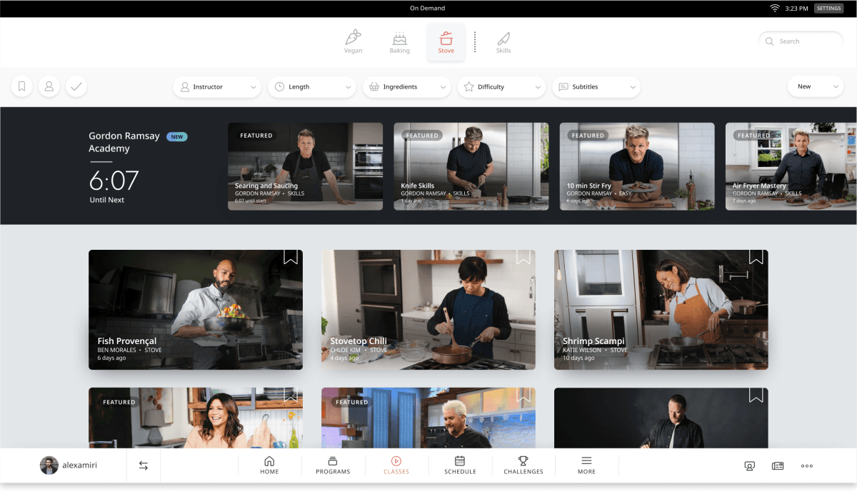Open the Length dropdown
The height and width of the screenshot is (504, 857).
[x=311, y=87]
